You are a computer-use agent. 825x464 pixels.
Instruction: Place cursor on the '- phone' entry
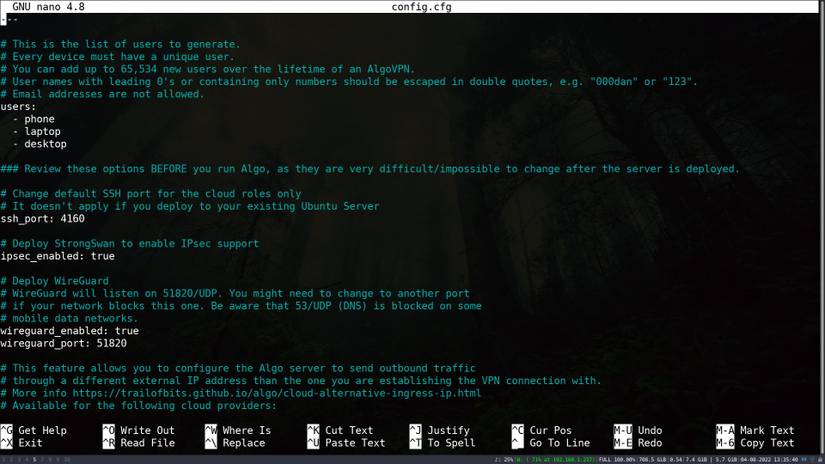(34, 119)
